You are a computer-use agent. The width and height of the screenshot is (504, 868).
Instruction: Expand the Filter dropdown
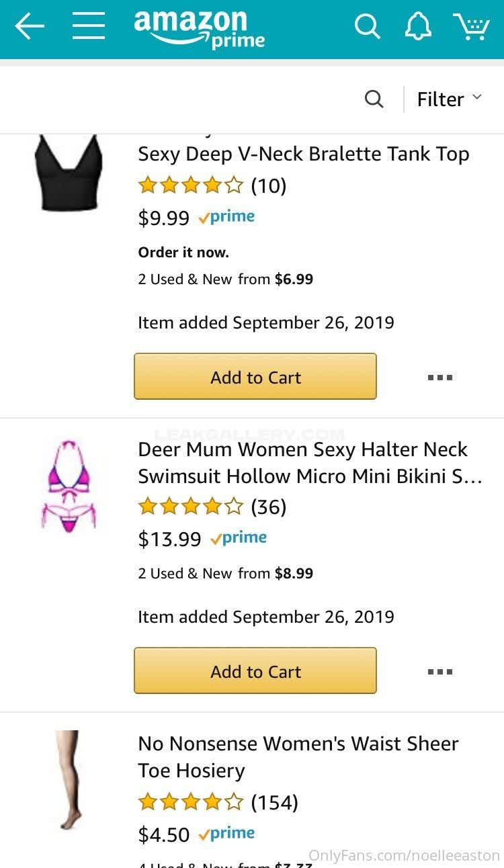pos(449,99)
